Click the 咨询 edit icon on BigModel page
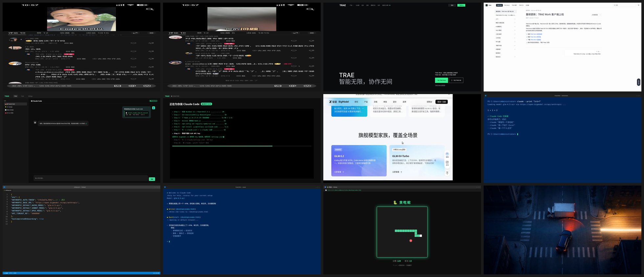 click(447, 163)
